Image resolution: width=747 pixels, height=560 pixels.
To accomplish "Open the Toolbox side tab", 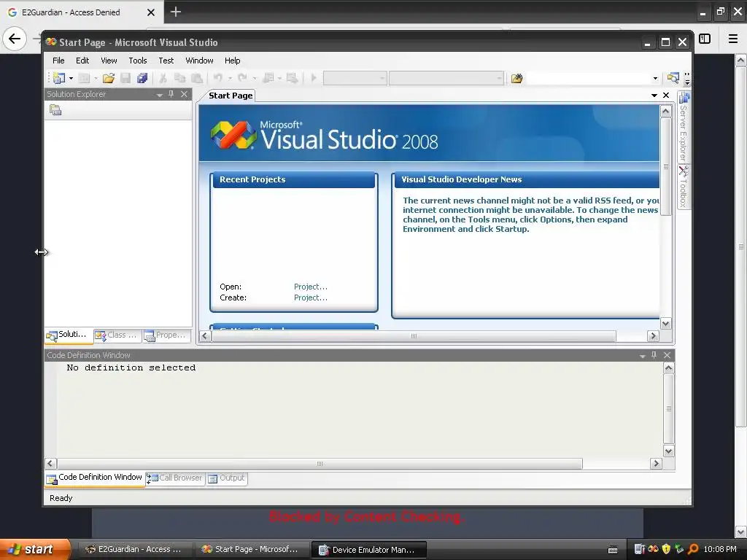I will (x=684, y=187).
